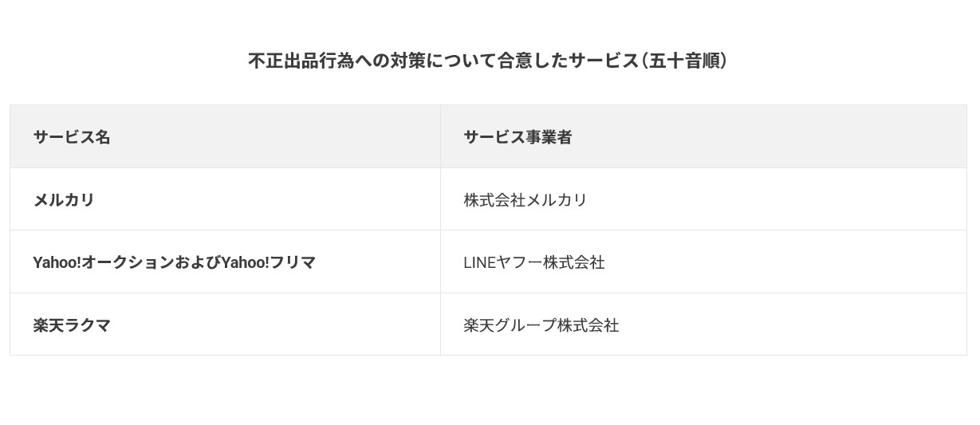Select the 楽天グループ株式会社 cell
Image resolution: width=980 pixels, height=425 pixels.
tap(541, 325)
